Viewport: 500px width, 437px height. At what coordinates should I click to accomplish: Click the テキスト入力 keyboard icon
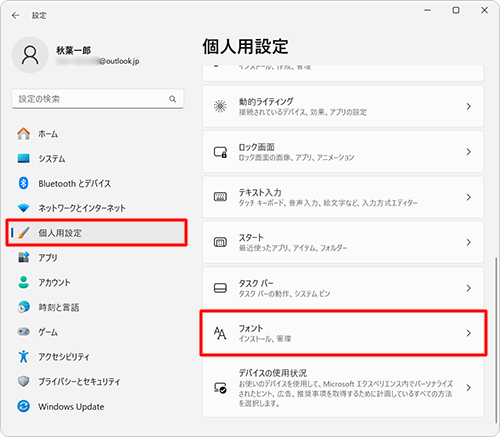tap(220, 197)
